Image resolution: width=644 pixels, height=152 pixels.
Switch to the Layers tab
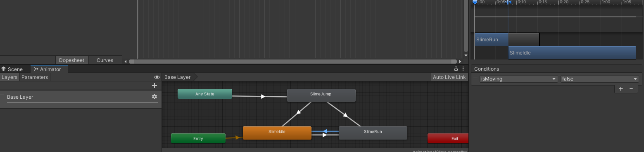10,77
